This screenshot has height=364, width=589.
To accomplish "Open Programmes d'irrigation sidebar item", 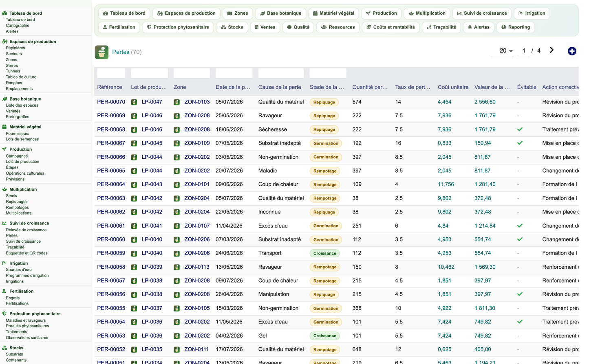I will click(27, 276).
